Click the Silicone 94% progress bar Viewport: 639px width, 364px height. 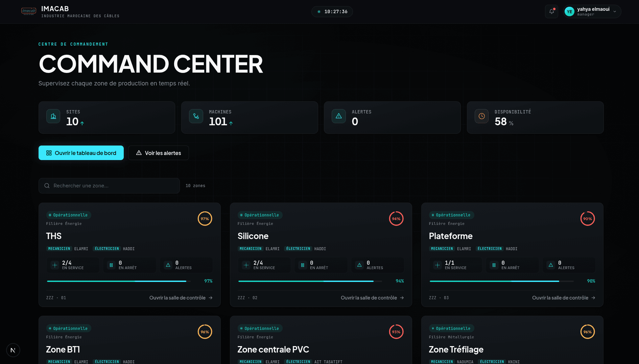(x=310, y=281)
